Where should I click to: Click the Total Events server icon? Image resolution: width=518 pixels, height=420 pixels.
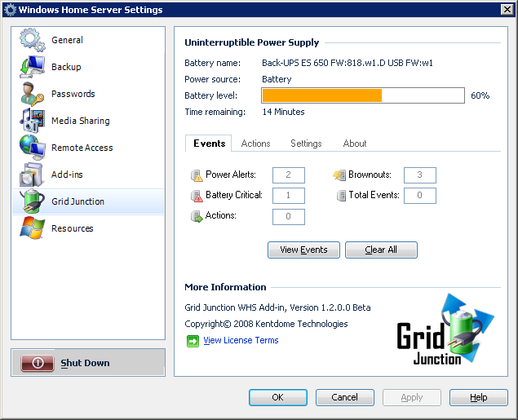(341, 196)
